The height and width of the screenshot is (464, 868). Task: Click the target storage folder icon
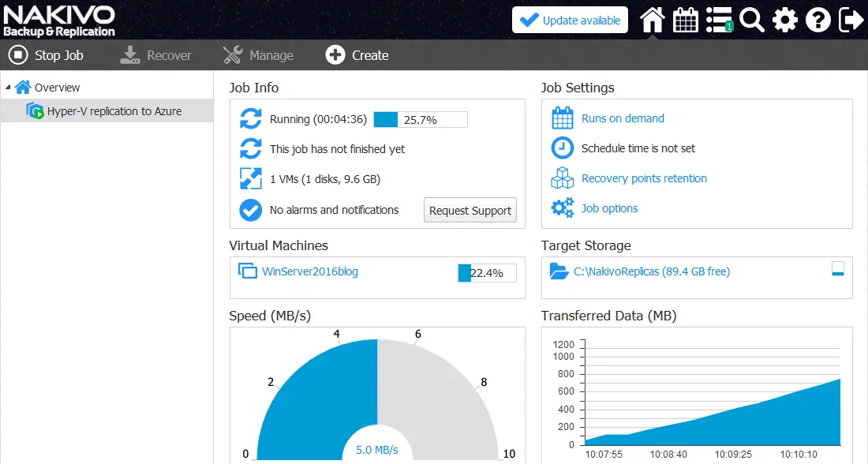pos(559,271)
